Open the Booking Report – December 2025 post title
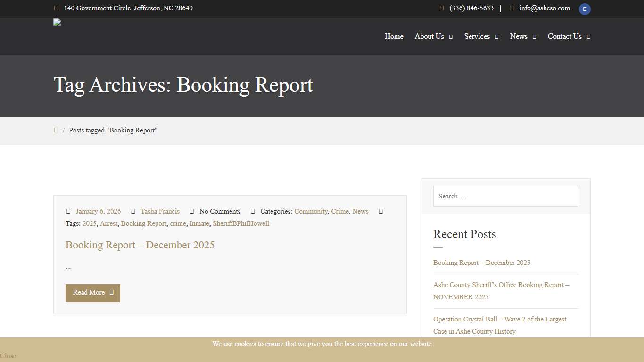This screenshot has width=644, height=362. (140, 245)
